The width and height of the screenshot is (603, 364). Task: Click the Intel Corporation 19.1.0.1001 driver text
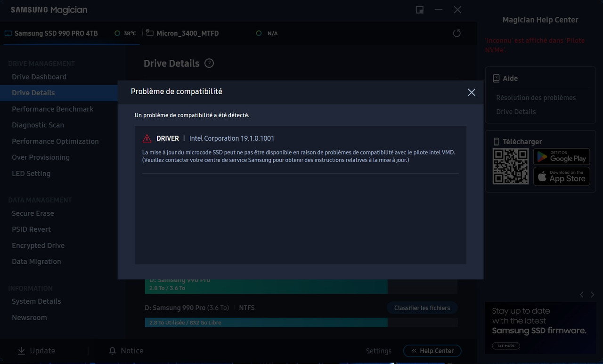232,138
